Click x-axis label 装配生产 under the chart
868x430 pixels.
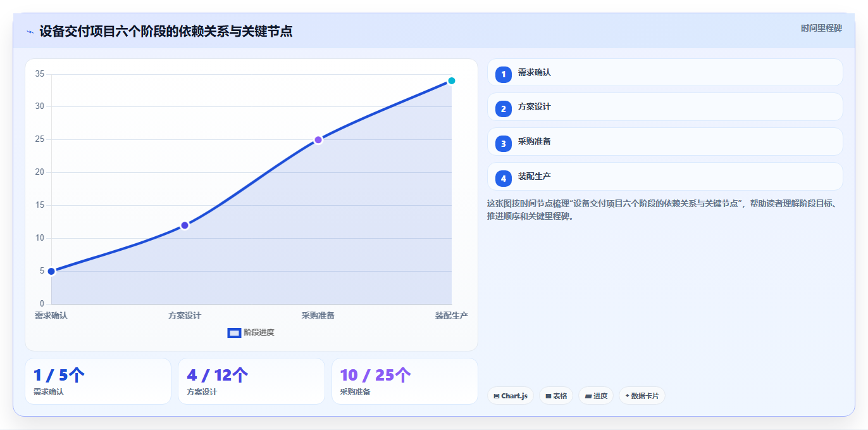pyautogui.click(x=452, y=315)
